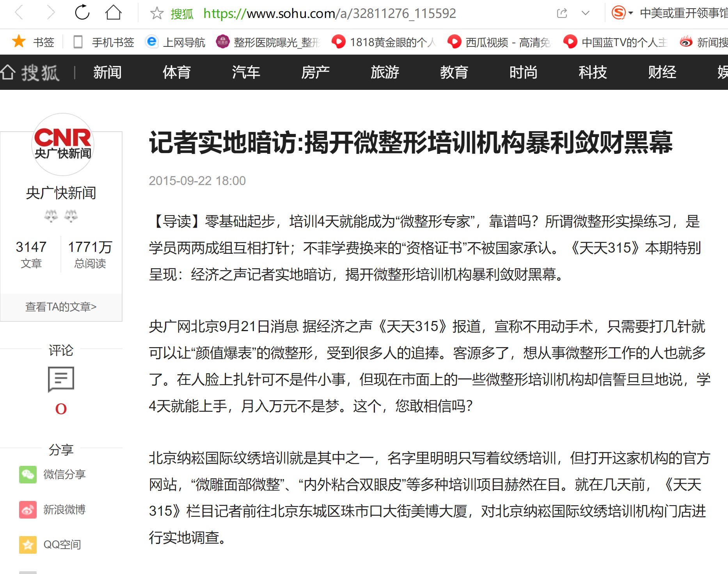
Task: Open 上网导航 bookmark
Action: pos(175,42)
